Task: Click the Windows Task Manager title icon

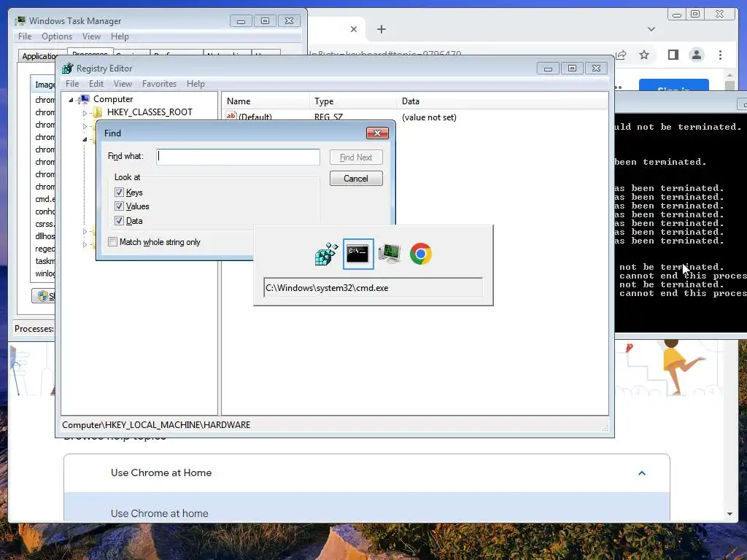Action: click(x=20, y=21)
